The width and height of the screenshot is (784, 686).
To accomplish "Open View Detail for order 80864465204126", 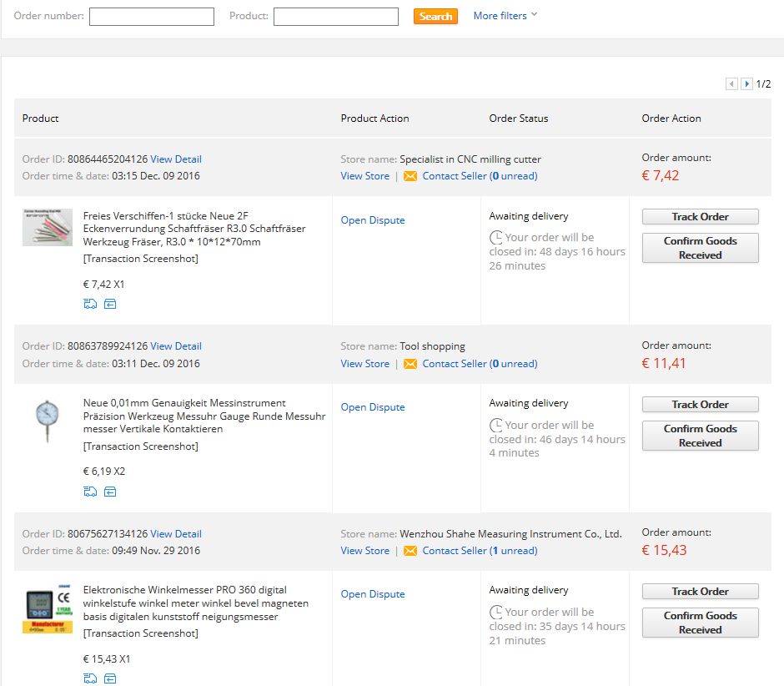I will pyautogui.click(x=176, y=159).
